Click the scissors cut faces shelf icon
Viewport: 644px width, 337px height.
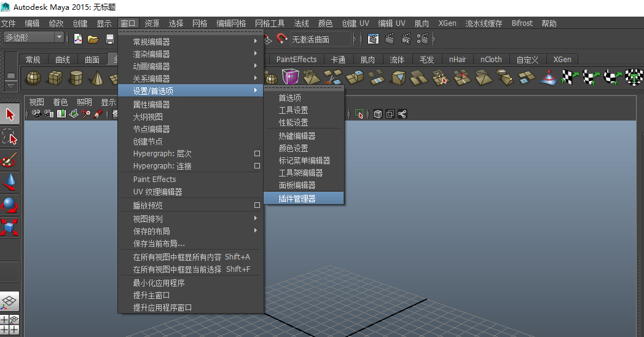coord(332,77)
